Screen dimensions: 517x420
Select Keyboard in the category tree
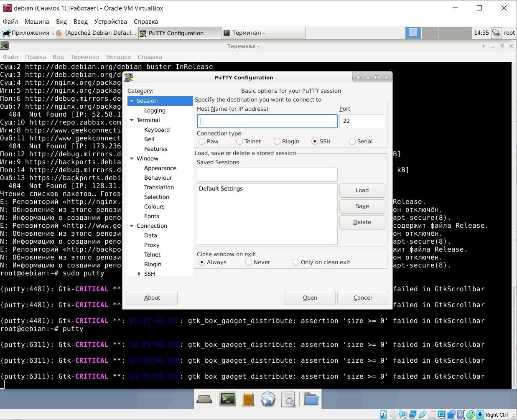pyautogui.click(x=157, y=130)
